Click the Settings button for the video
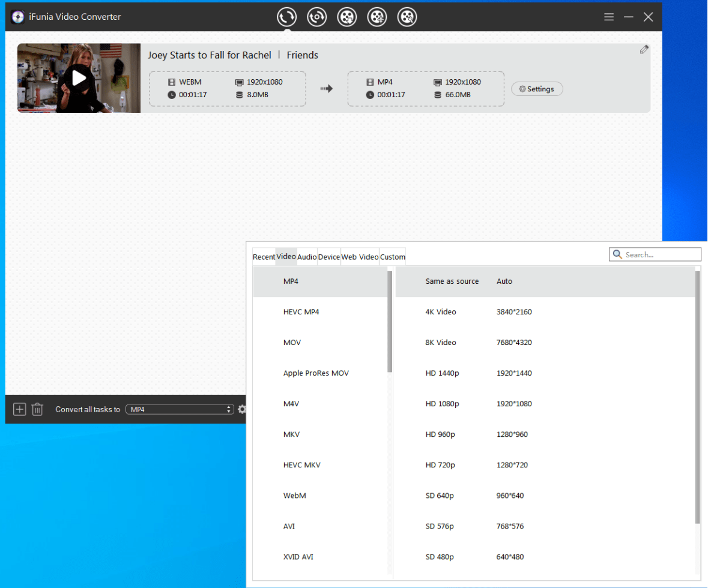The width and height of the screenshot is (708, 588). click(x=537, y=89)
